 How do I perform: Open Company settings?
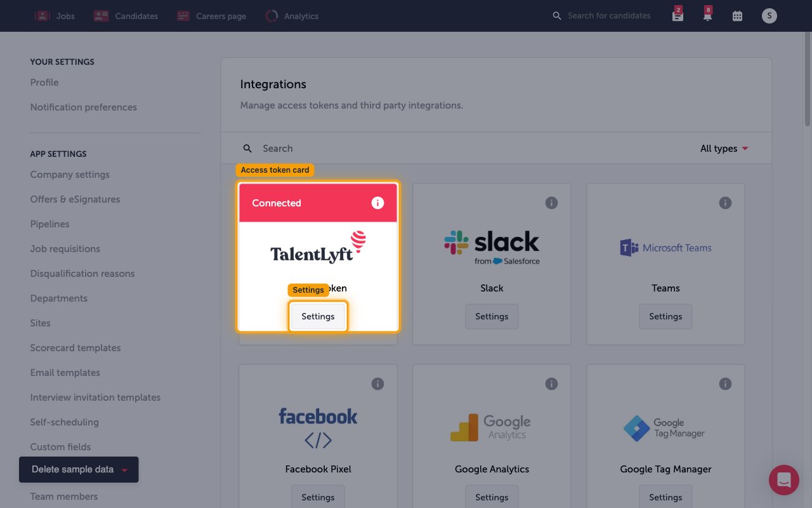coord(70,175)
